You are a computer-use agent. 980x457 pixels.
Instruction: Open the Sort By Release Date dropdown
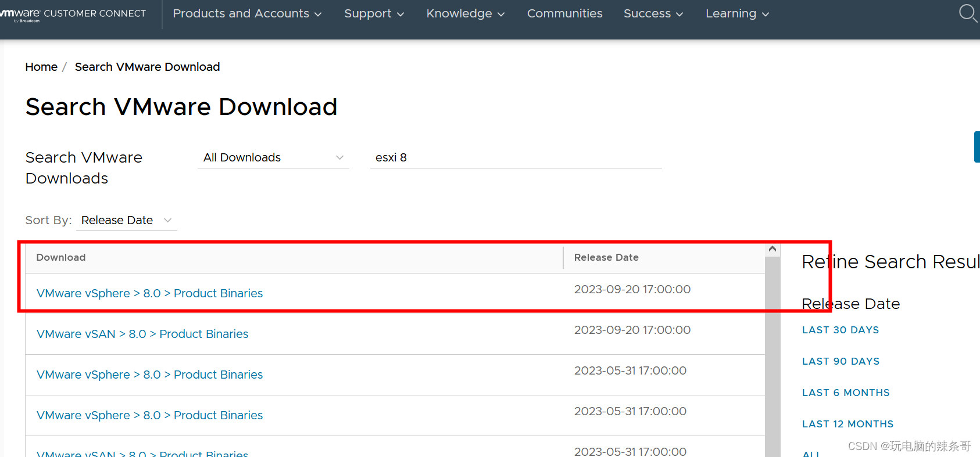126,220
